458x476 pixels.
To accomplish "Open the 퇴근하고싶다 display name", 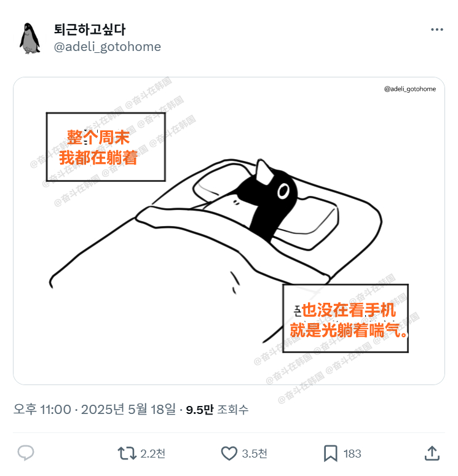I will tap(90, 29).
